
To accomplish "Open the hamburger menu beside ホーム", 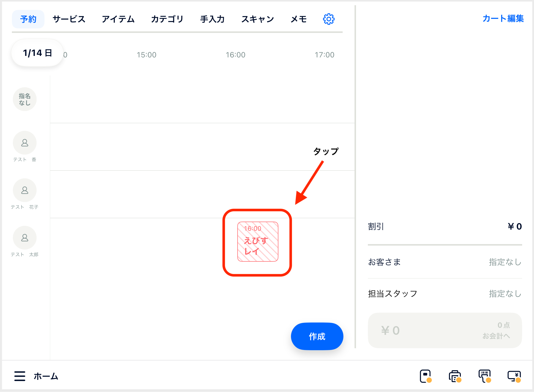I will [20, 376].
